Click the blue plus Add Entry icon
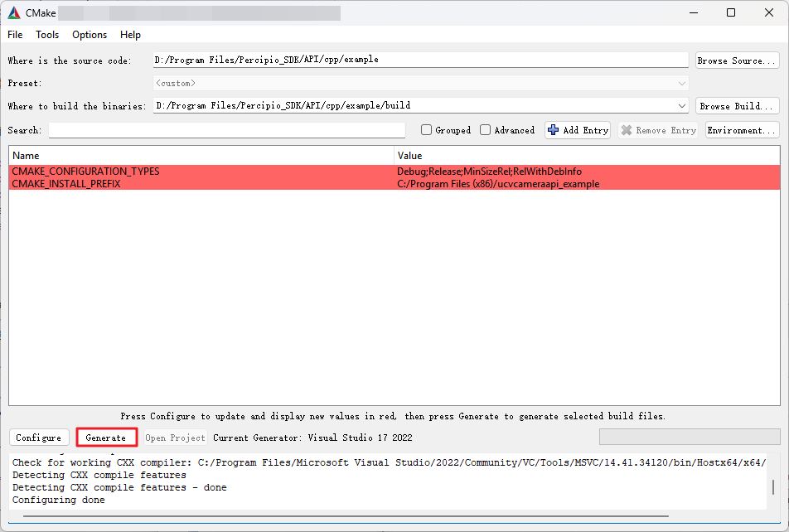Image resolution: width=789 pixels, height=532 pixels. point(554,130)
